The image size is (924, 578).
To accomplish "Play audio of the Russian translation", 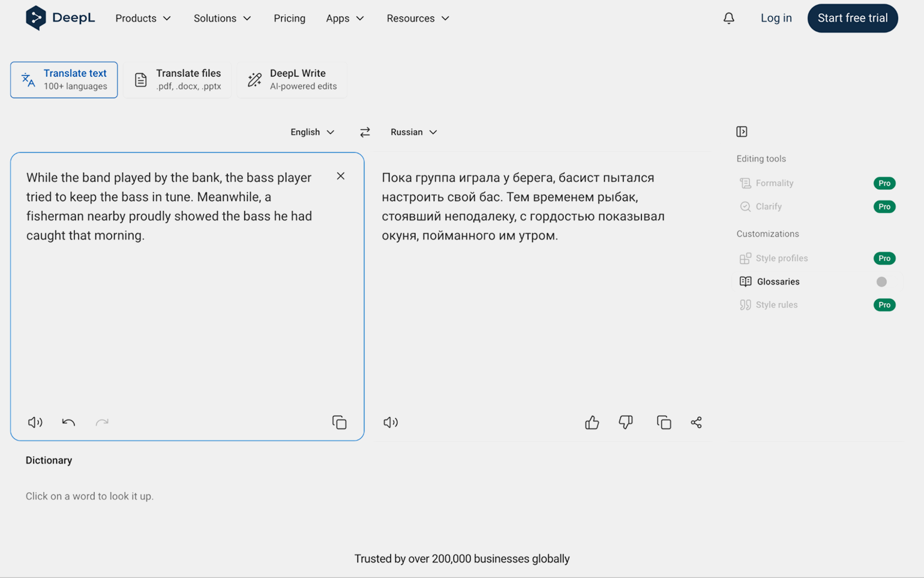I will click(390, 422).
